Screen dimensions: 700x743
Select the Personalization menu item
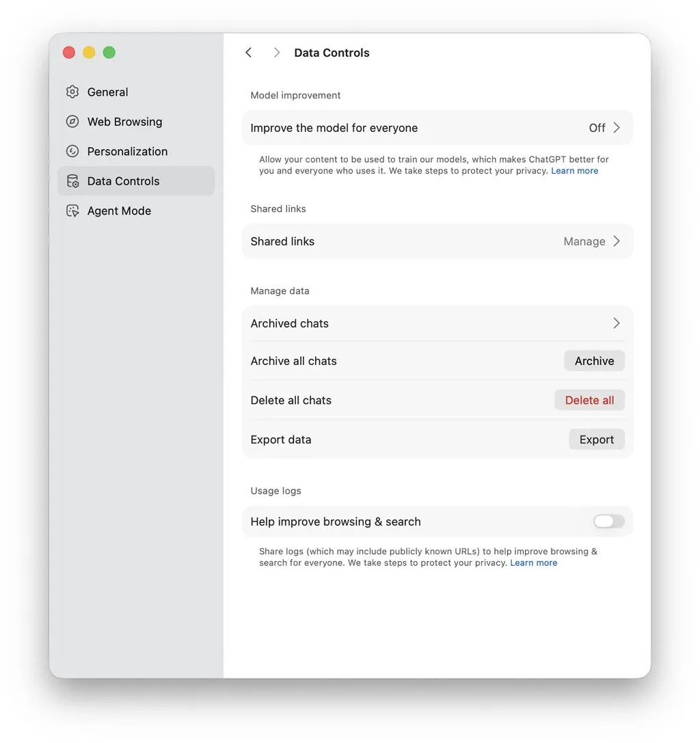127,151
